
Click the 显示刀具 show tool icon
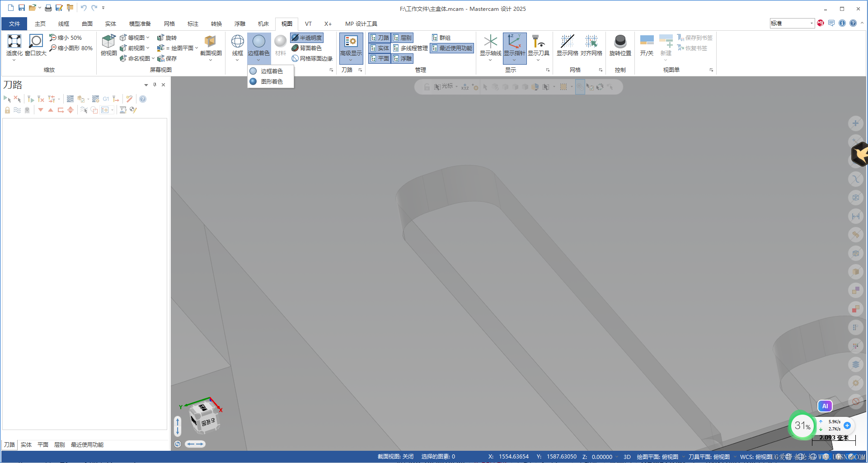point(538,42)
